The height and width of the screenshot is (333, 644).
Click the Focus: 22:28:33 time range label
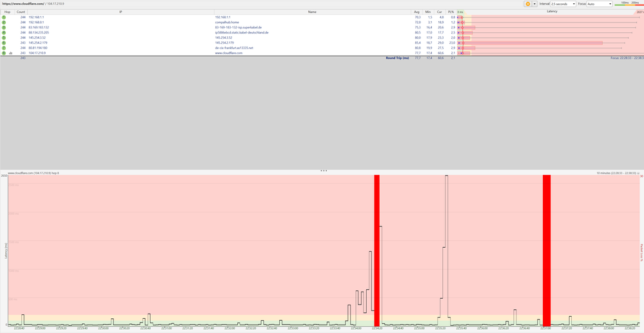(x=627, y=58)
